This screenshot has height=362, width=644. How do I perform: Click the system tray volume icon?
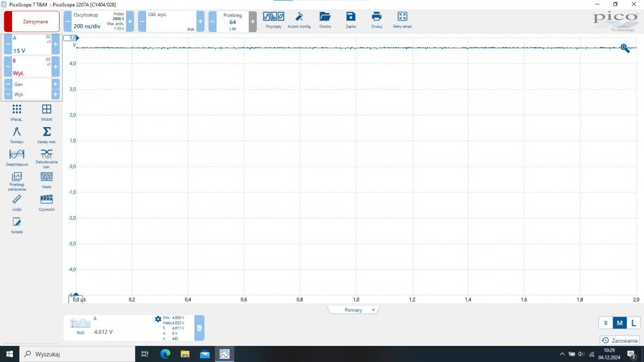point(581,354)
